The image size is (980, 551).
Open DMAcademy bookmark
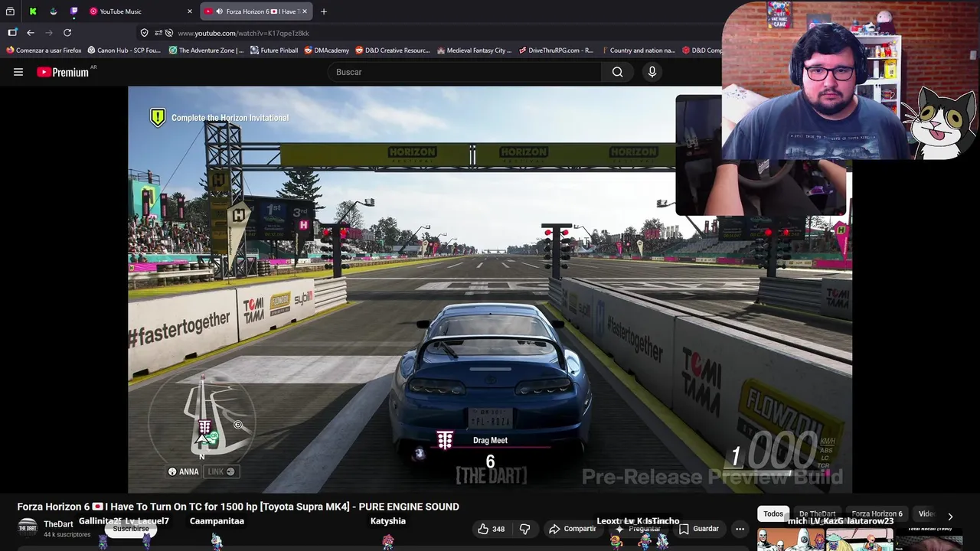327,51
